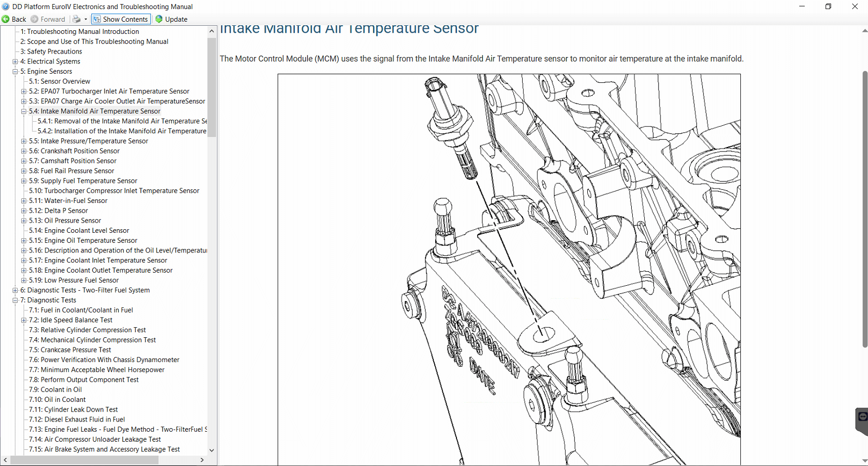Click the dark side tab icon at right edge
Screen dimensions: 868x466
(x=862, y=418)
